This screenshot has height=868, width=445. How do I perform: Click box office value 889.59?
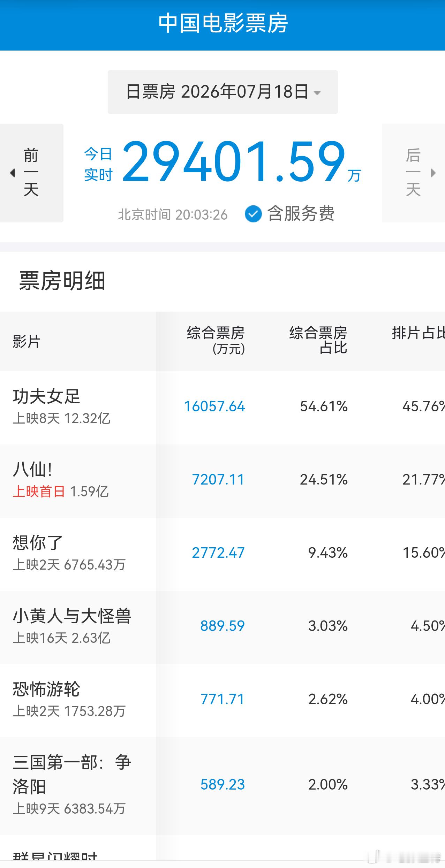222,626
